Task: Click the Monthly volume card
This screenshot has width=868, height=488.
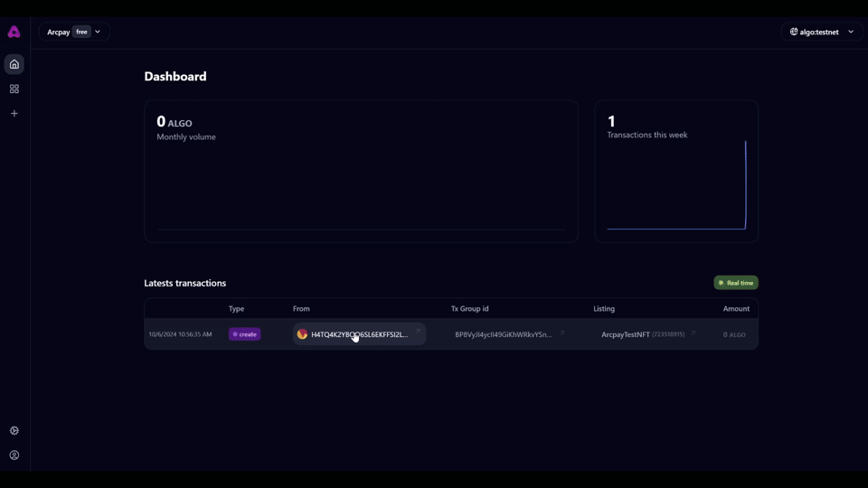Action: (x=361, y=172)
